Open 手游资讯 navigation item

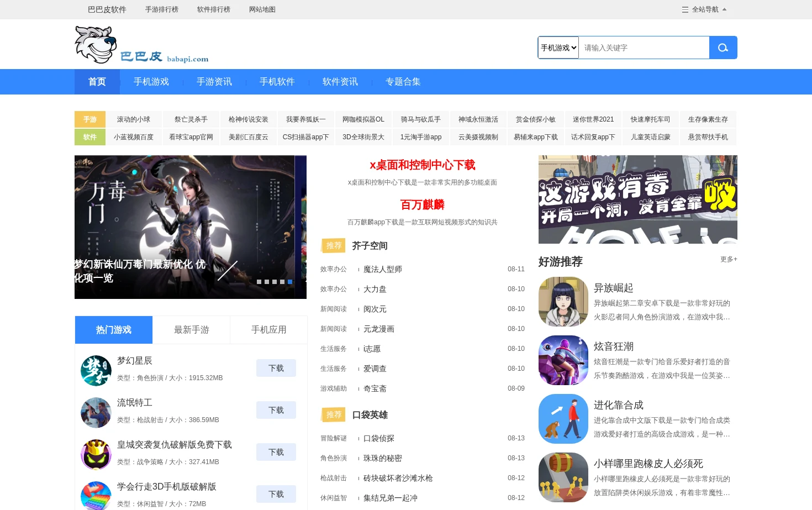click(x=214, y=82)
